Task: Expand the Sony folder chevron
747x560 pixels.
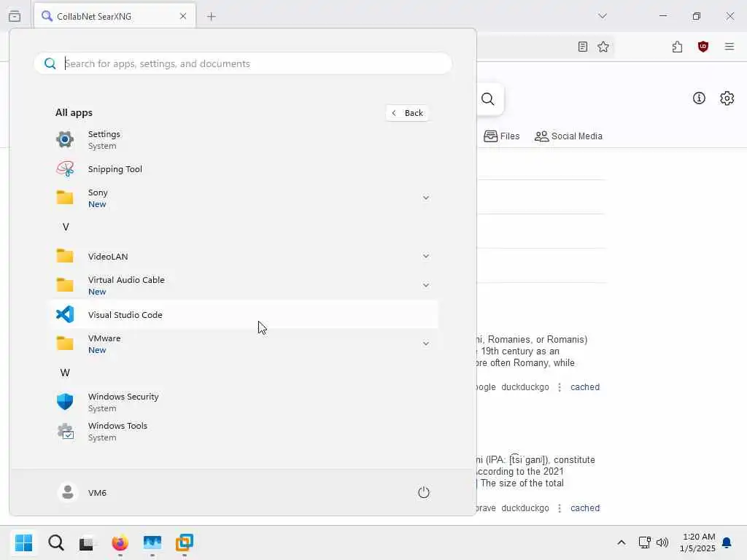Action: coord(425,198)
